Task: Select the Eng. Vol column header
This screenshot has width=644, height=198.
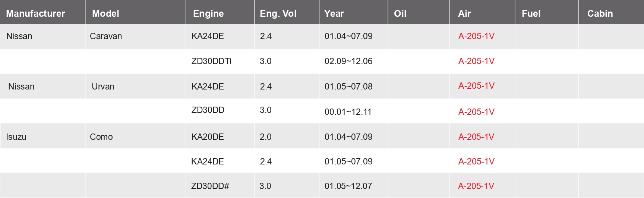Action: point(278,13)
